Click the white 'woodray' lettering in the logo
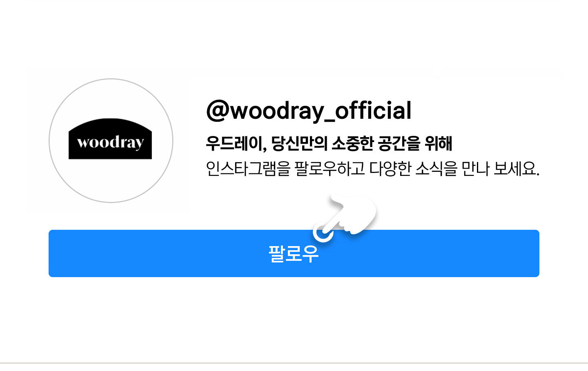This screenshot has height=371, width=588. pyautogui.click(x=110, y=143)
